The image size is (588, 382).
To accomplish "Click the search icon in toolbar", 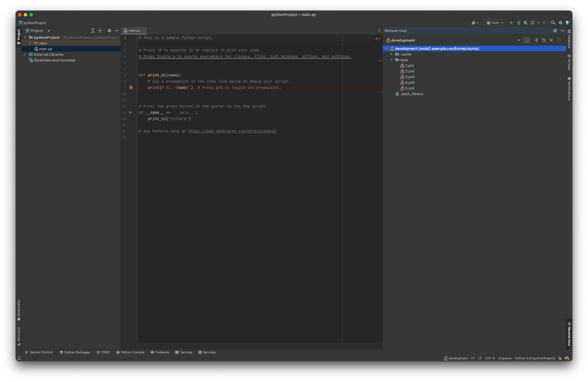I will click(x=553, y=23).
